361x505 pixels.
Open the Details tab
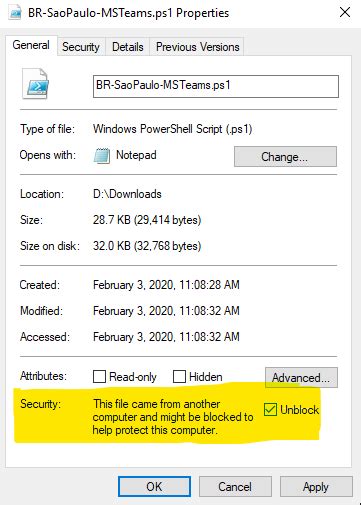click(x=128, y=47)
